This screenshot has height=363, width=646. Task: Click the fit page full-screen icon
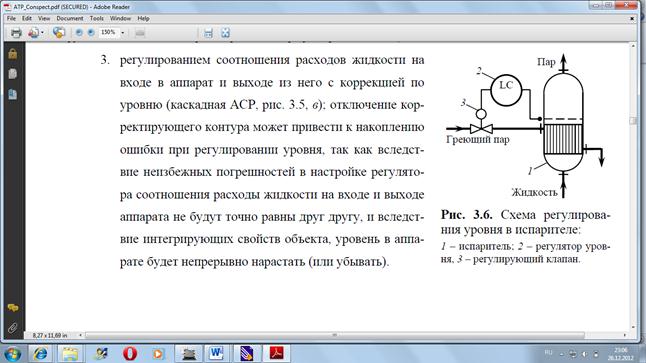coord(225,33)
